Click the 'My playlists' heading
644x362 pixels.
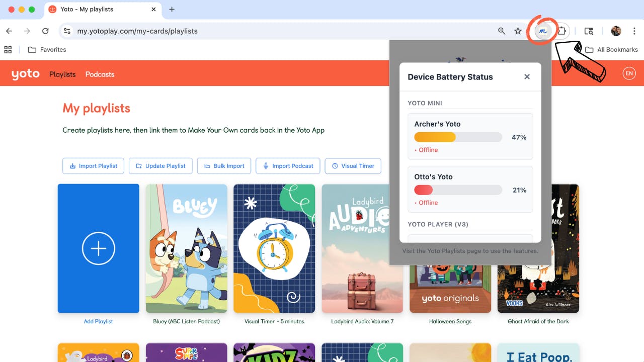coord(96,108)
